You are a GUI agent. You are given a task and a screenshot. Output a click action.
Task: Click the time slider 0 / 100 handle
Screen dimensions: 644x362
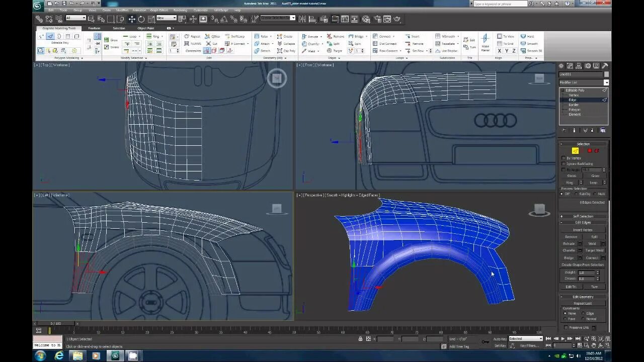click(56, 323)
